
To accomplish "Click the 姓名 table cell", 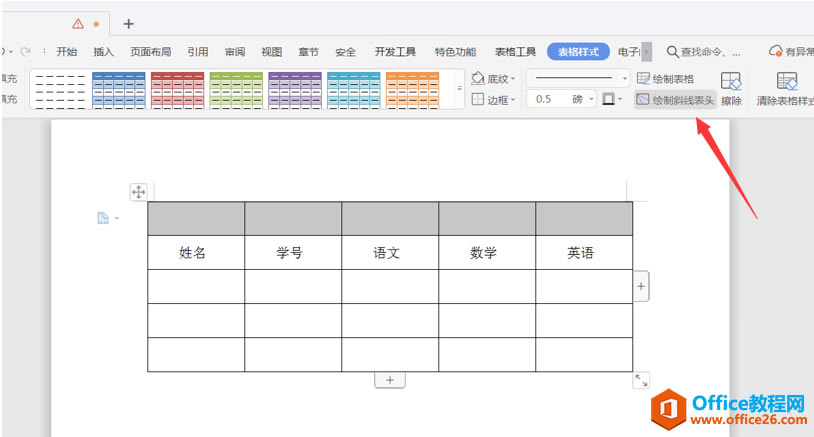I will [x=193, y=253].
